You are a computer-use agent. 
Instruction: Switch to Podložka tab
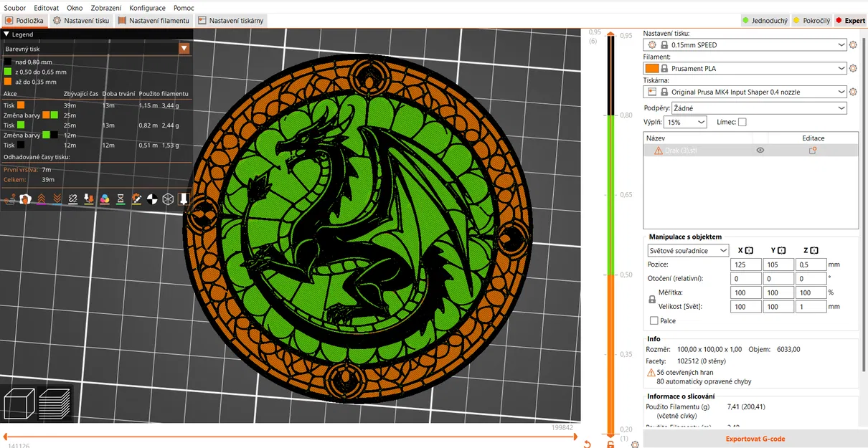[24, 21]
